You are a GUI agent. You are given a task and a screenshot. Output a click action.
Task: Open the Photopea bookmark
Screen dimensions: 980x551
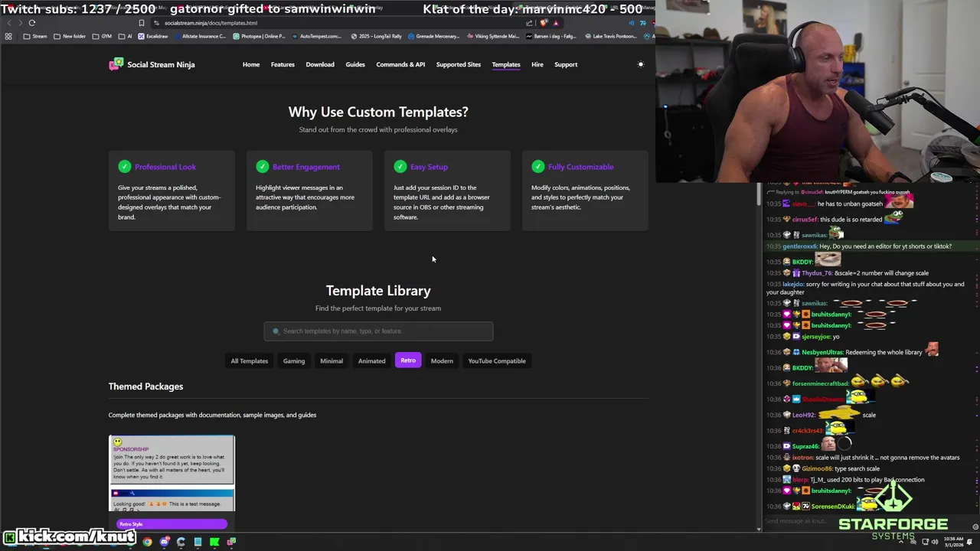pos(258,36)
